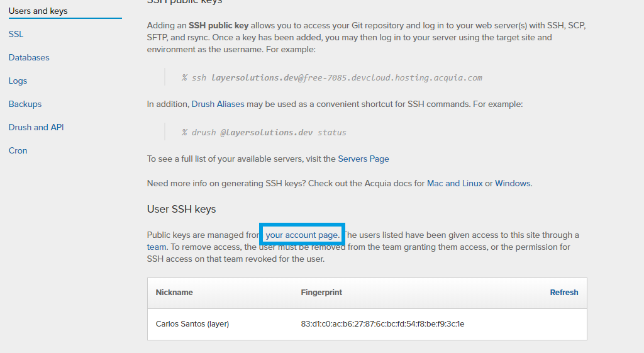Visit the Servers Page link
Screen dimensions: 644x353
(364, 159)
